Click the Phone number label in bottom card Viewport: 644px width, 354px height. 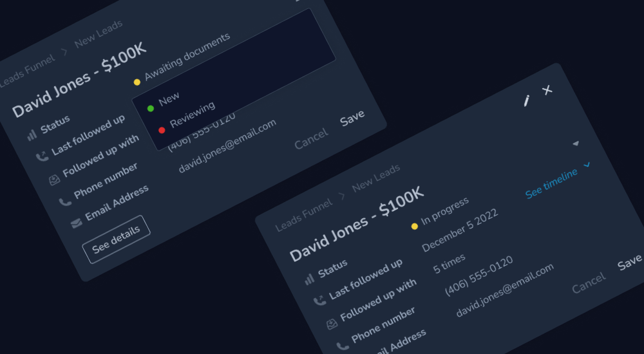point(383,325)
